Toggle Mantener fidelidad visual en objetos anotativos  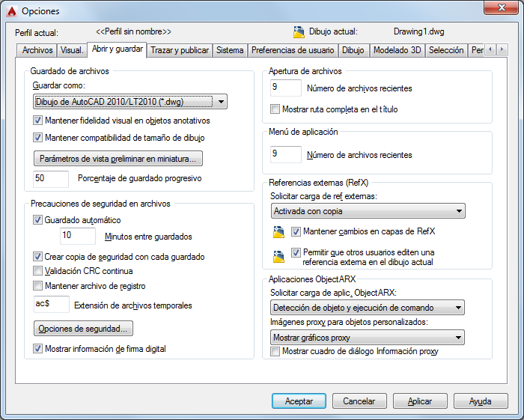click(x=37, y=121)
